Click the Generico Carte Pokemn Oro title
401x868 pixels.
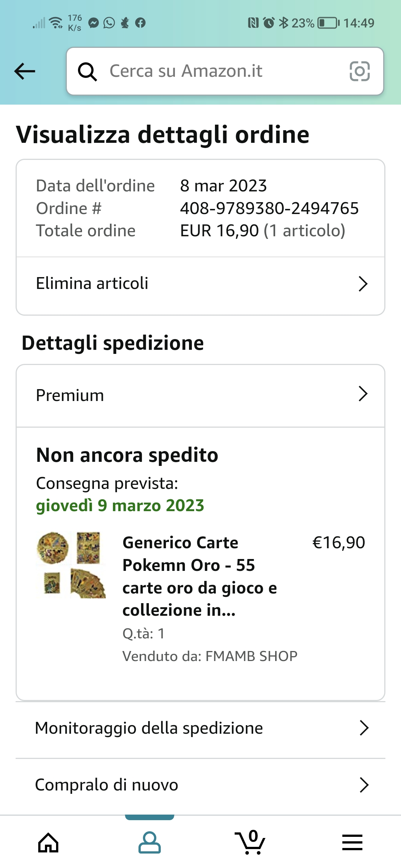199,576
